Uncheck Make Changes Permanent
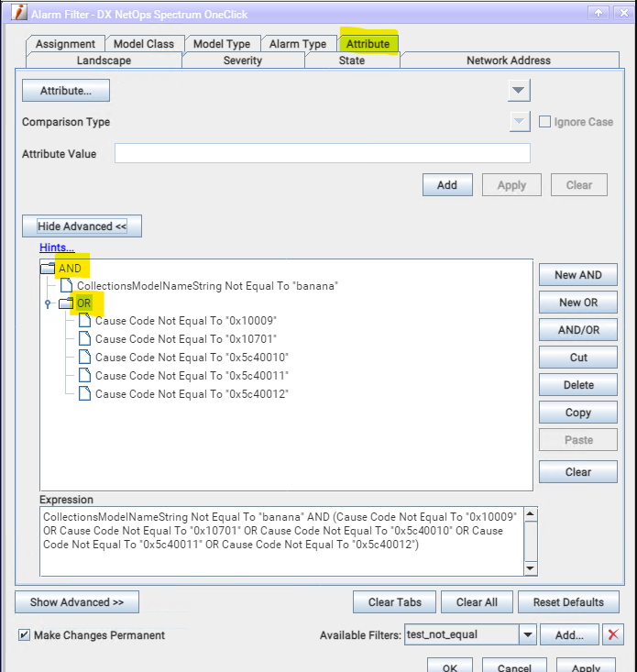The width and height of the screenshot is (637, 672). click(25, 634)
